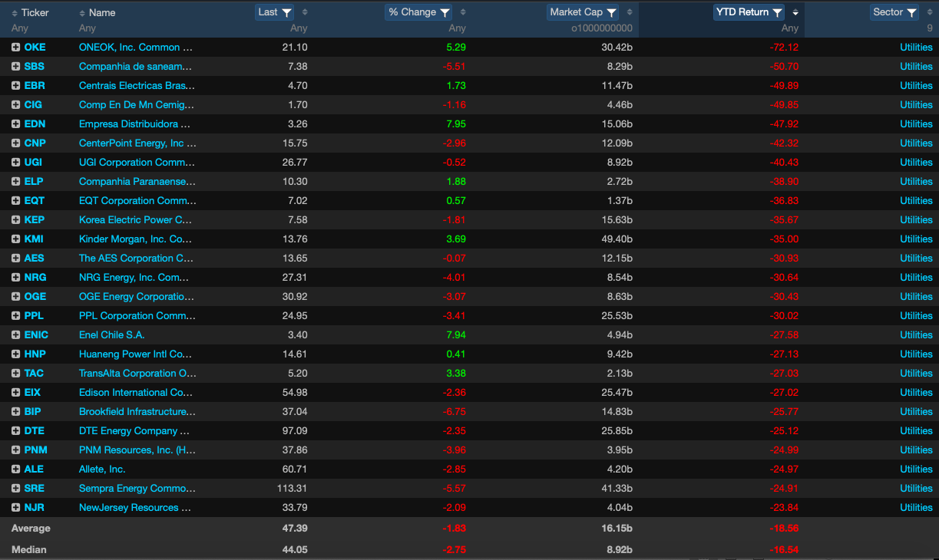Open the Sector column filter button
The image size is (939, 560).
[x=894, y=12]
